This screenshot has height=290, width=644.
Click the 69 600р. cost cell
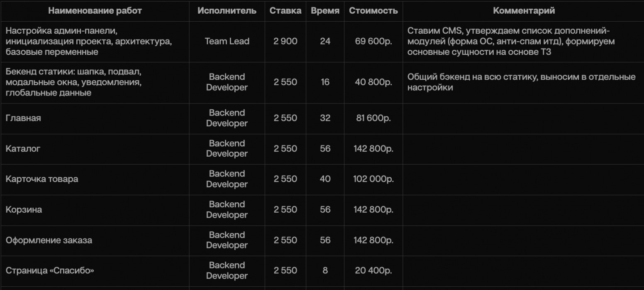[x=373, y=41]
